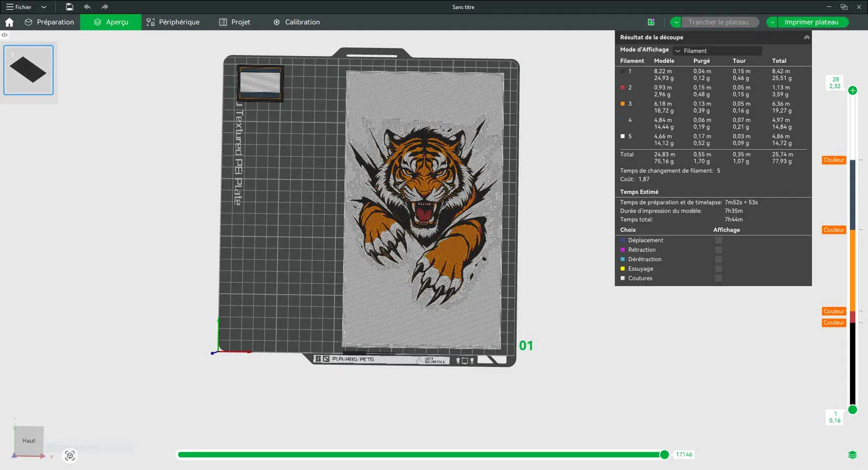Click the layers icon at bottom right

coord(852,455)
